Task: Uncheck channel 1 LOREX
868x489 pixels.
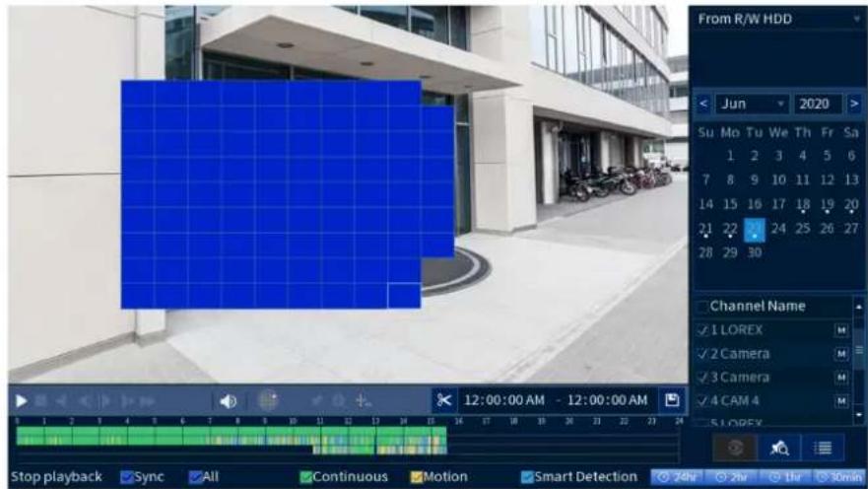Action: click(702, 330)
